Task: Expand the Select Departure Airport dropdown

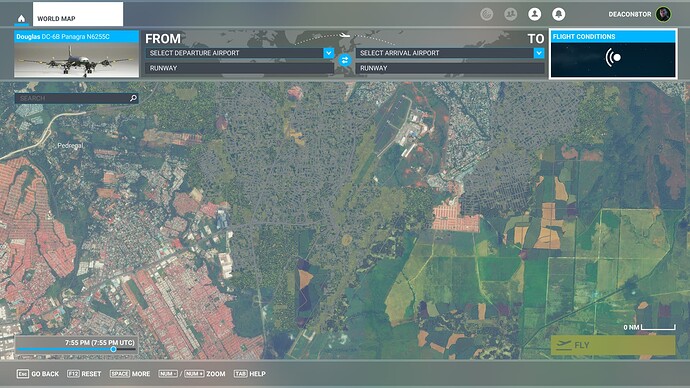Action: pos(329,53)
